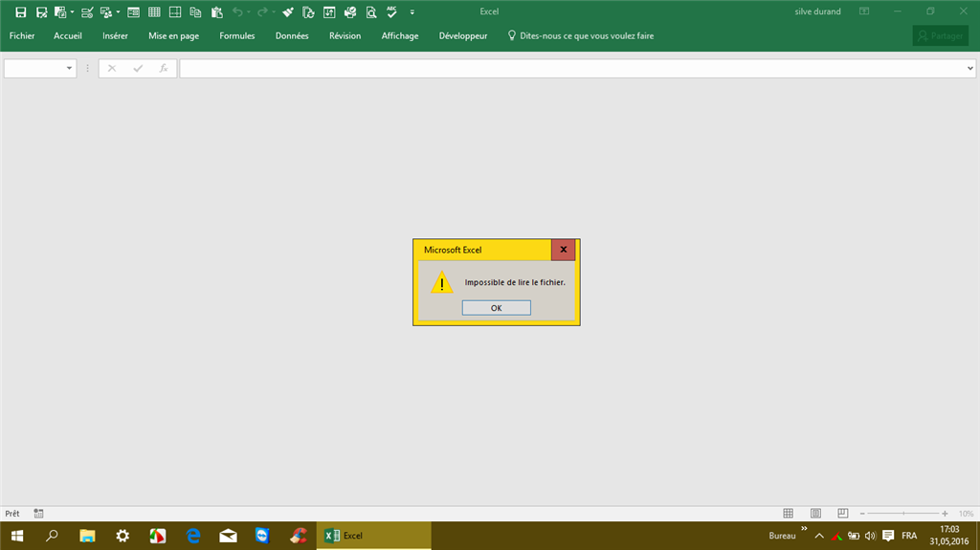The width and height of the screenshot is (980, 550).
Task: Click the print preview magnifier icon
Action: 371,11
